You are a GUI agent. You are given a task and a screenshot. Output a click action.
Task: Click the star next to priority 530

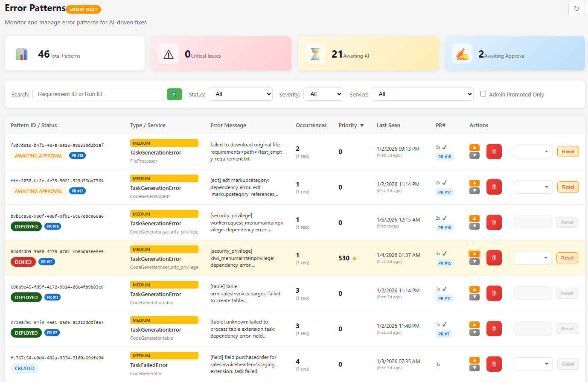click(354, 258)
